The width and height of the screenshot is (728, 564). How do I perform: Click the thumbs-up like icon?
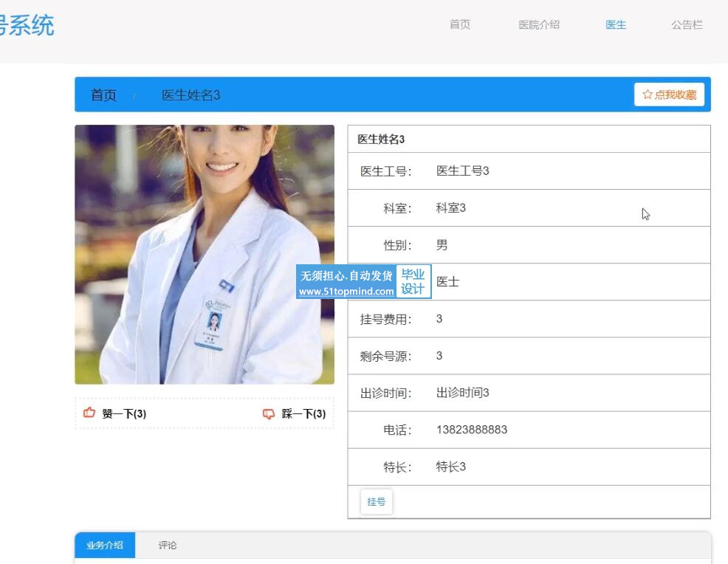(x=89, y=412)
